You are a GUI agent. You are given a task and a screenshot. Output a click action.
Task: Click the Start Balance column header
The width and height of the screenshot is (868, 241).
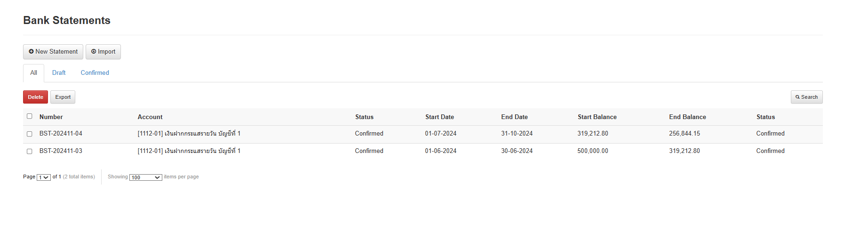(x=597, y=117)
